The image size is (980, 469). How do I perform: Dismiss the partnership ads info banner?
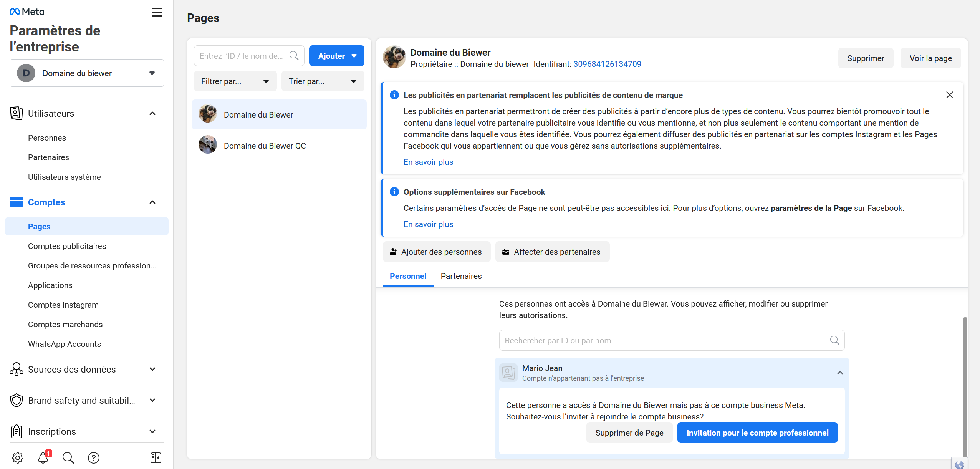tap(949, 95)
